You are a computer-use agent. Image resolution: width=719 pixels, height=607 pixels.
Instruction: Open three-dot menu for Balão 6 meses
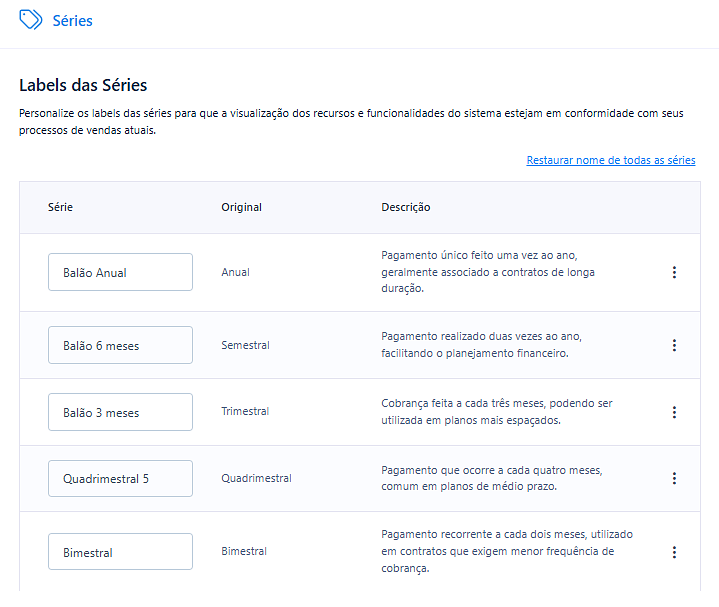click(674, 345)
